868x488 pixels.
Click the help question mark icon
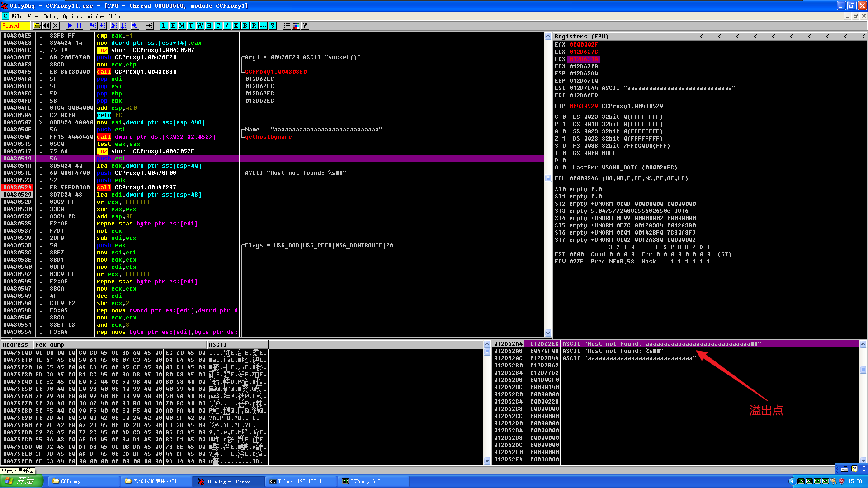click(305, 26)
